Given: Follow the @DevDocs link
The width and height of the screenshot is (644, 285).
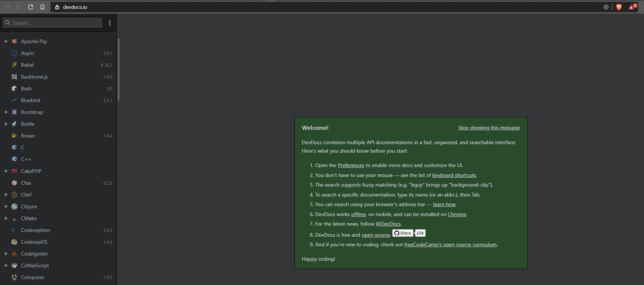Looking at the screenshot, I should point(388,224).
